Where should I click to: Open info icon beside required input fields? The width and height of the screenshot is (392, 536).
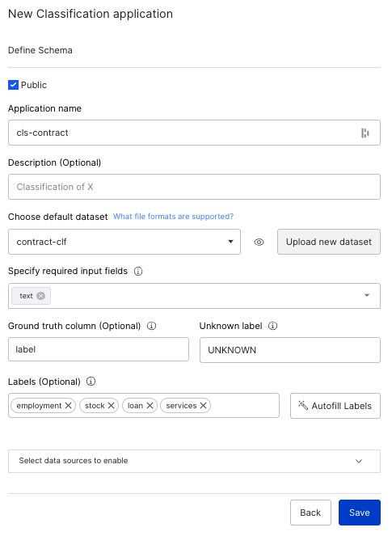point(138,272)
